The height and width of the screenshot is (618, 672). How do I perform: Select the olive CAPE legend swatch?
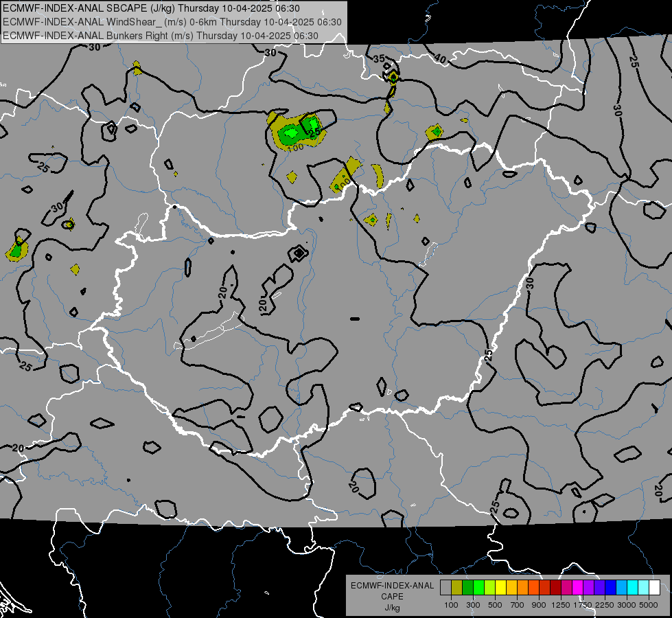457,588
